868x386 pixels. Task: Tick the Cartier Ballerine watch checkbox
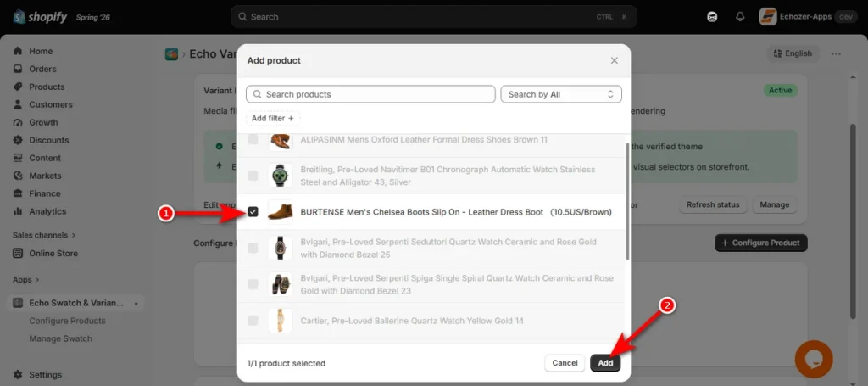pyautogui.click(x=253, y=320)
